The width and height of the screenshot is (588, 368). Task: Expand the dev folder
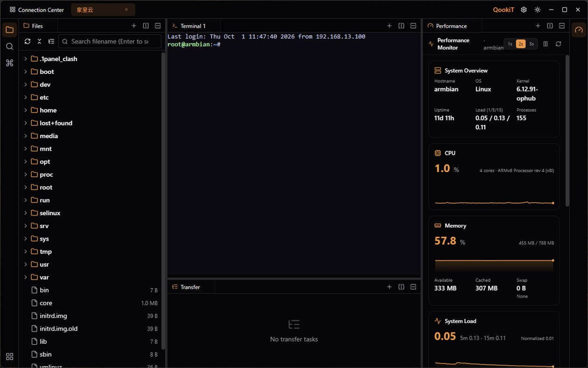26,85
